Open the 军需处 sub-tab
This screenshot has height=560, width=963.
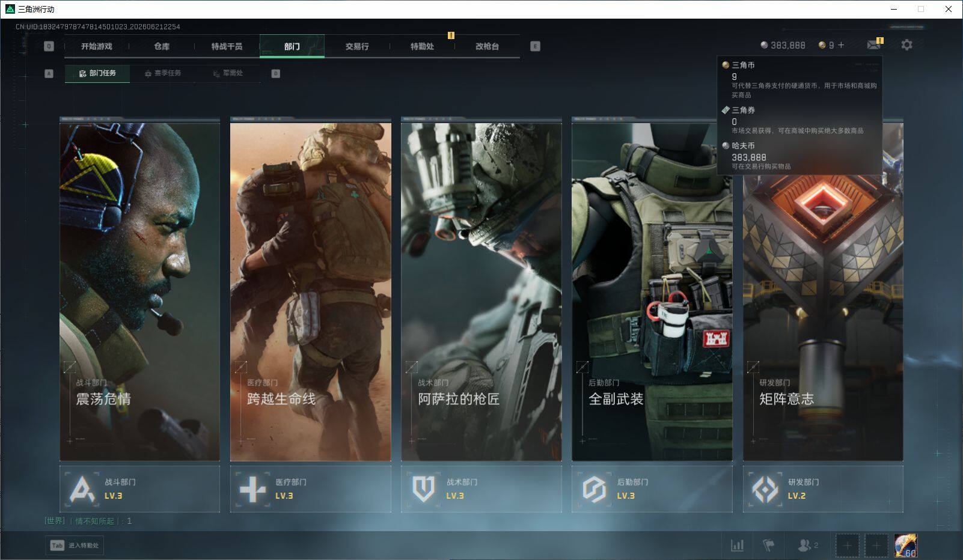click(x=228, y=73)
